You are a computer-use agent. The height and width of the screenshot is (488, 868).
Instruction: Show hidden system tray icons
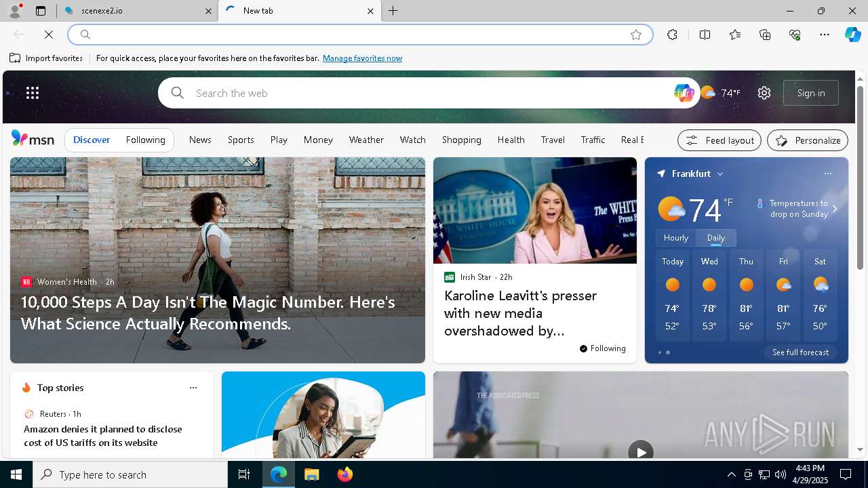pos(731,474)
